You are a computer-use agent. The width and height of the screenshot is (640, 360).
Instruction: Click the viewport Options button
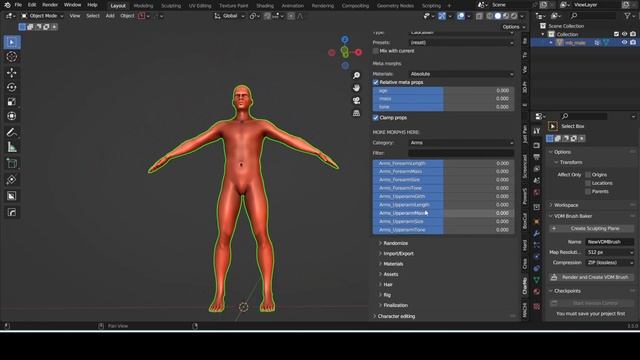513,27
